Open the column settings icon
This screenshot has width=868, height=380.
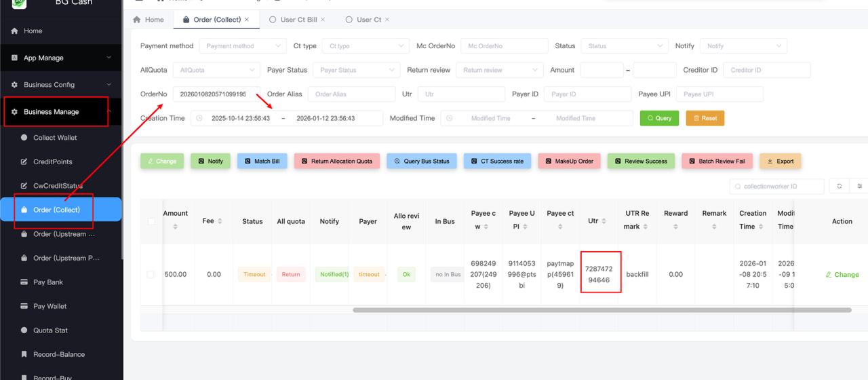(x=860, y=186)
